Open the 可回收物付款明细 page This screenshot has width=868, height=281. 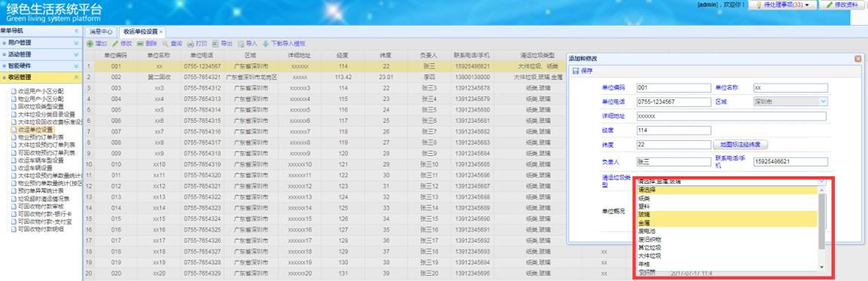pos(40,229)
